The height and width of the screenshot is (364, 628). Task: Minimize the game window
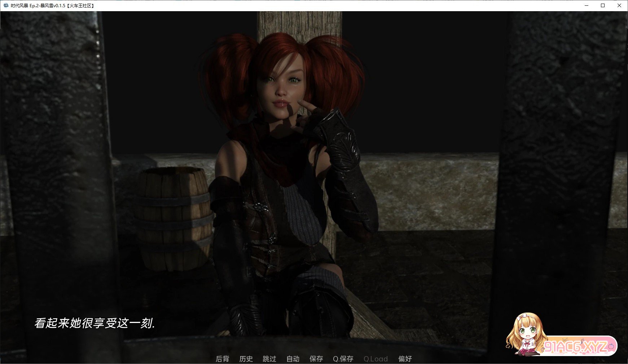(x=587, y=5)
